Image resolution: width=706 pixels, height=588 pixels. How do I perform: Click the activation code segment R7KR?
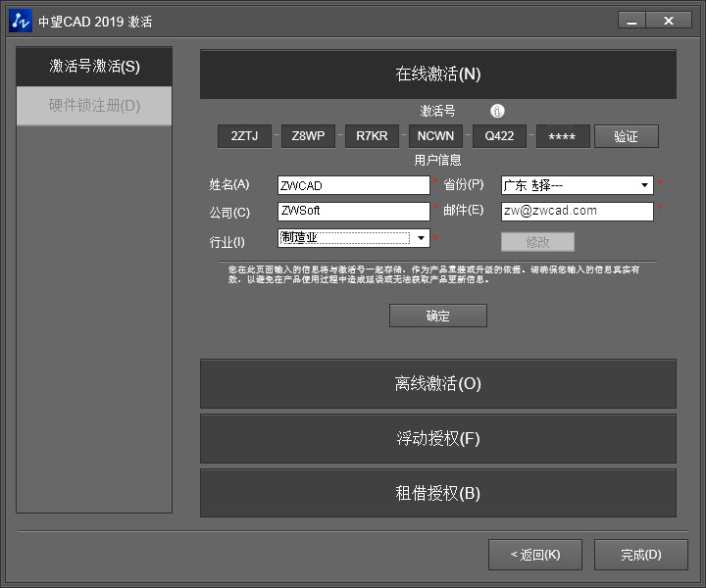pos(372,136)
